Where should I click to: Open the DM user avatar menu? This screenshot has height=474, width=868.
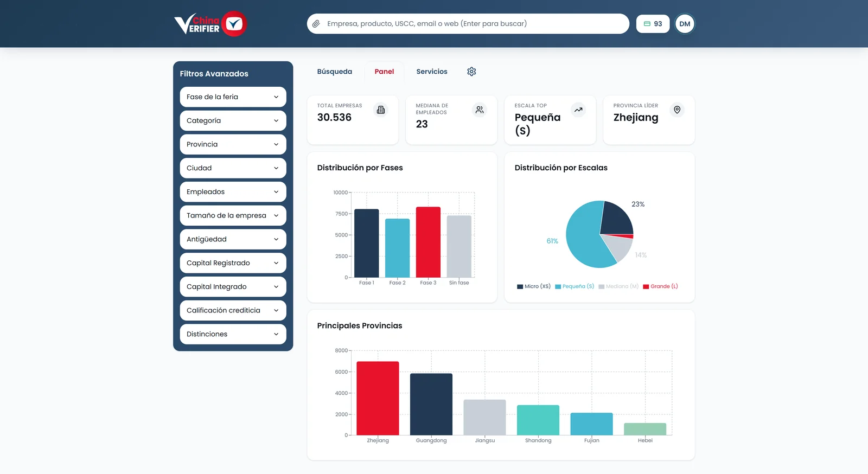(x=685, y=24)
